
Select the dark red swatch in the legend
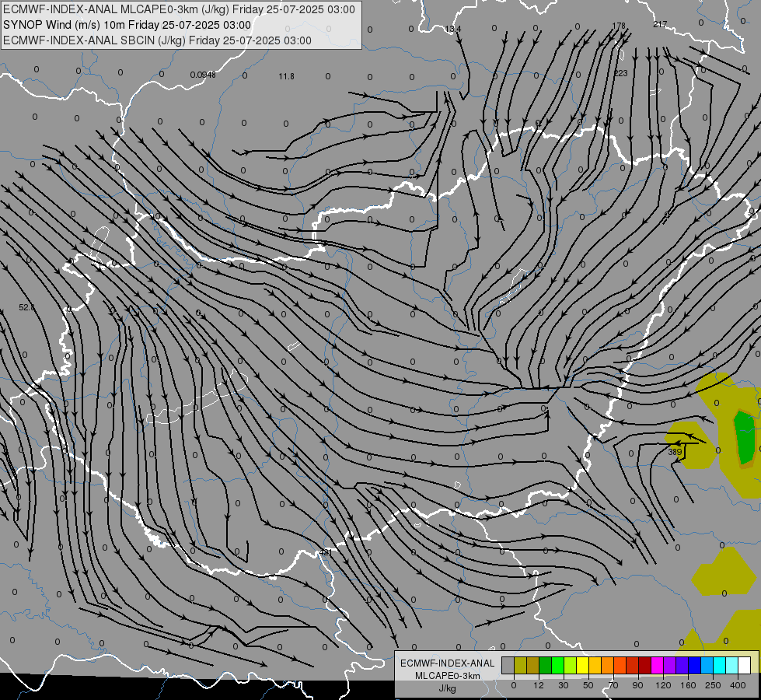[645, 665]
